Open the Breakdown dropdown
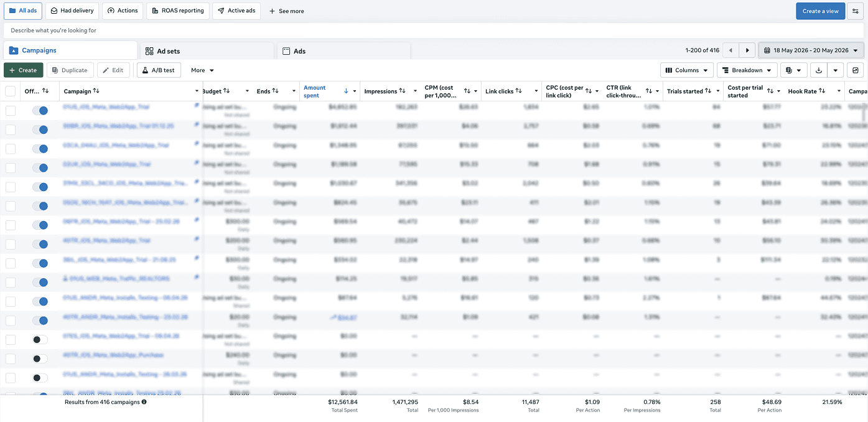 pyautogui.click(x=747, y=70)
